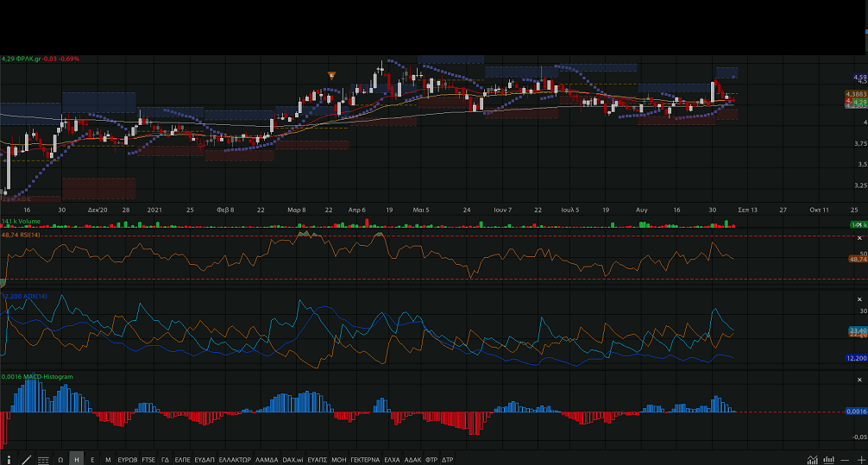Zoom in with the plus icon

(x=861, y=460)
